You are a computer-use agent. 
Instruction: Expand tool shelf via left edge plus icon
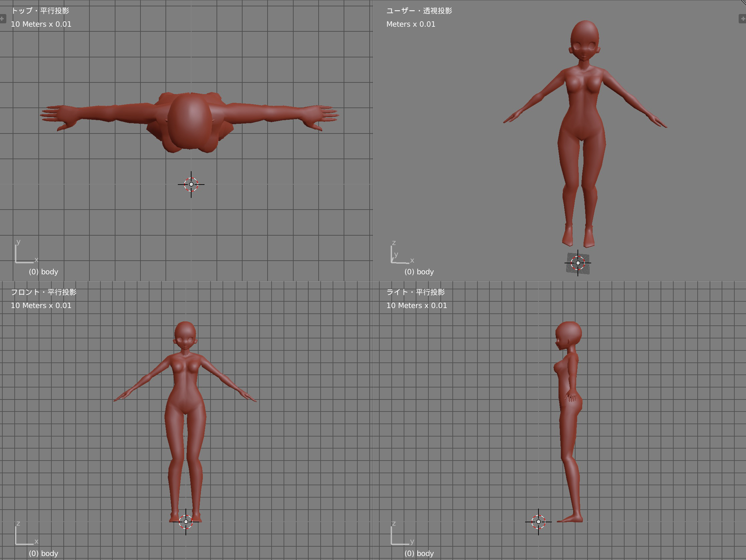2,19
